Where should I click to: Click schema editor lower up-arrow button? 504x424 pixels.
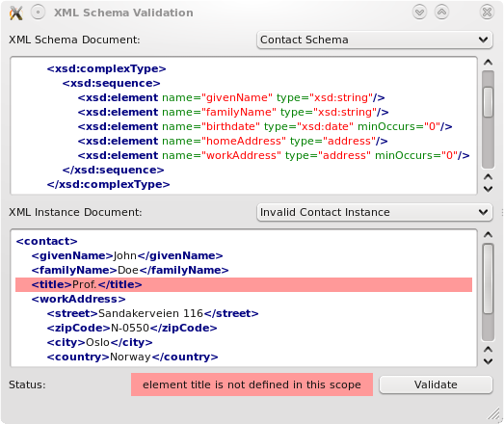point(489,176)
